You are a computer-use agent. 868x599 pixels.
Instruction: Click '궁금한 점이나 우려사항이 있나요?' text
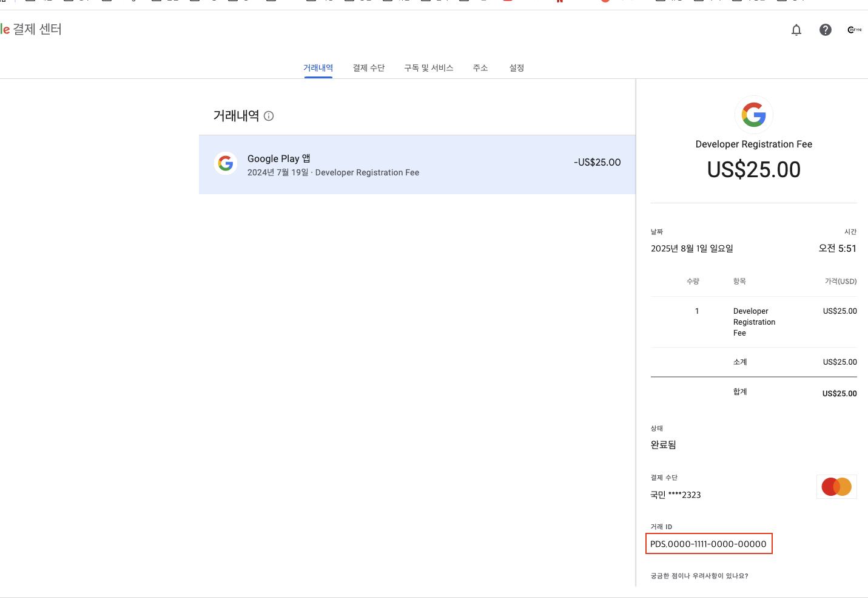click(x=699, y=576)
